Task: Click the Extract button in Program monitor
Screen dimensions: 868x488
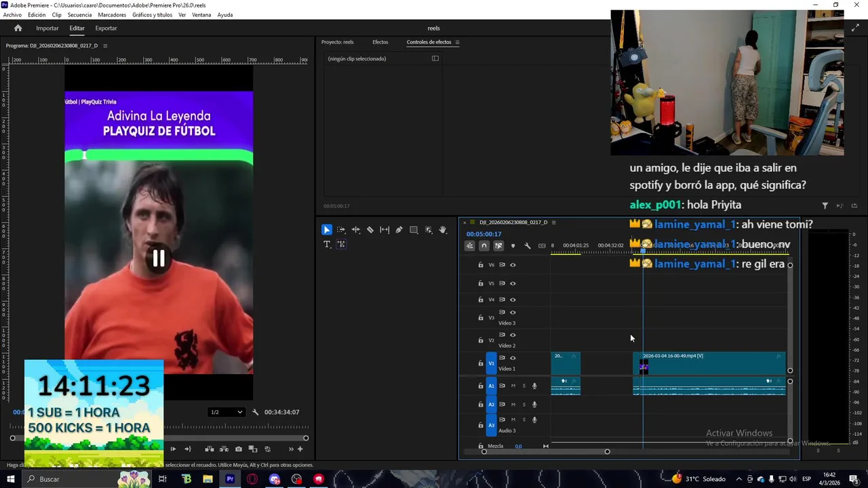Action: [224, 449]
